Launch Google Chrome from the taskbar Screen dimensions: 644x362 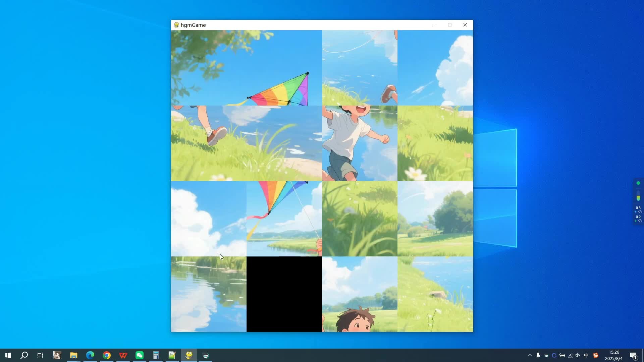pyautogui.click(x=107, y=355)
